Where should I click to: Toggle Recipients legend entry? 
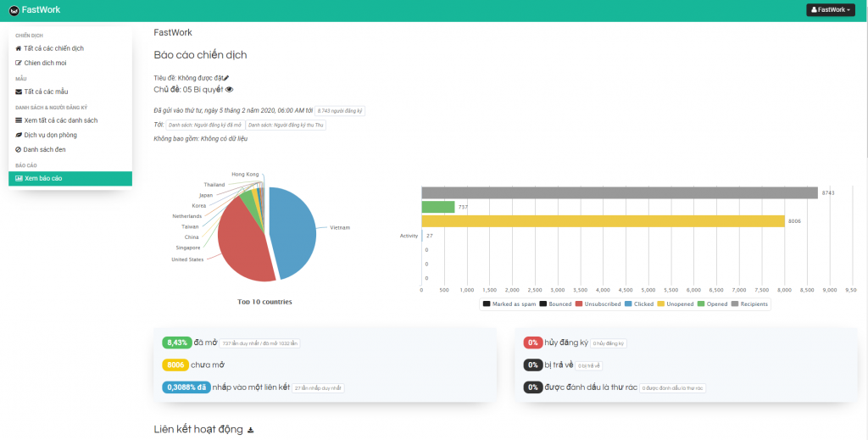pyautogui.click(x=749, y=304)
